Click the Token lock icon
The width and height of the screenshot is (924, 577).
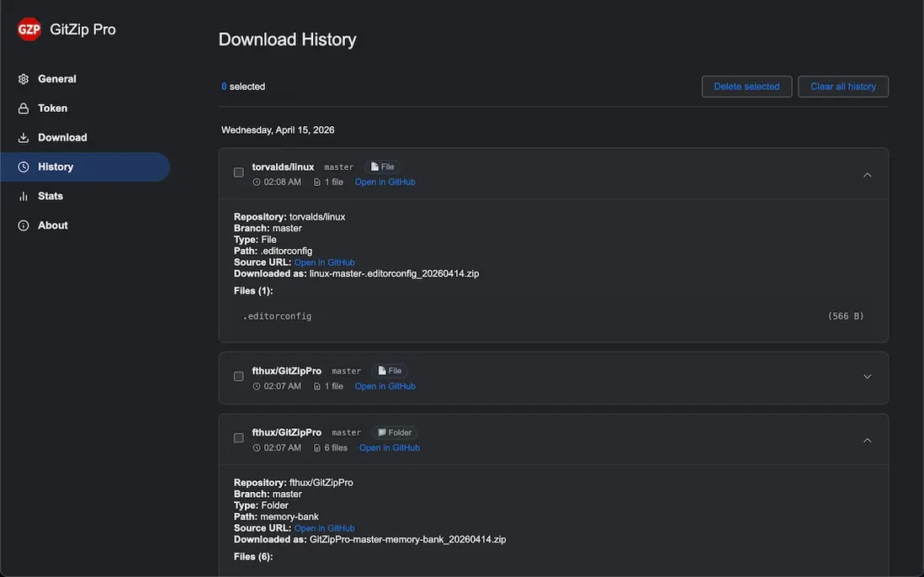coord(23,109)
